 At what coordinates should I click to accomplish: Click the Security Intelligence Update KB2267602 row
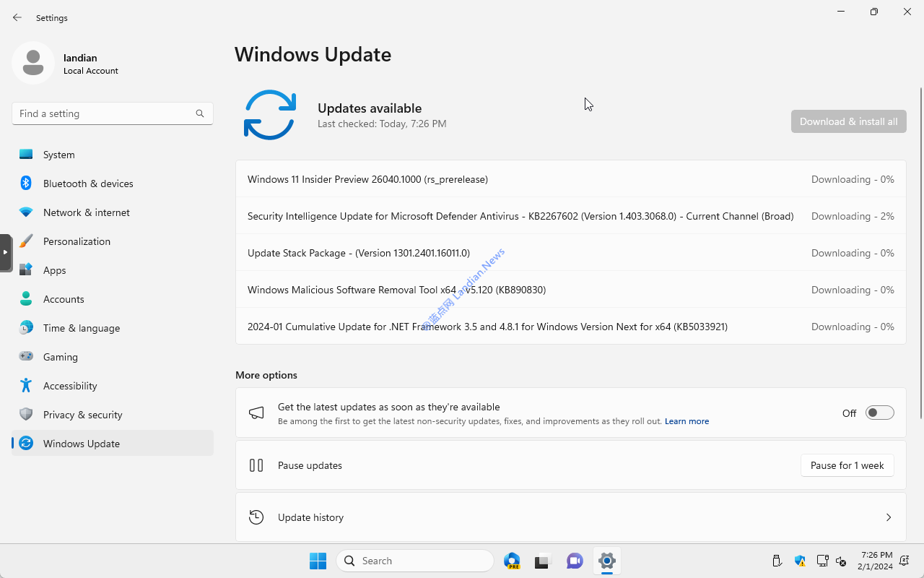571,216
